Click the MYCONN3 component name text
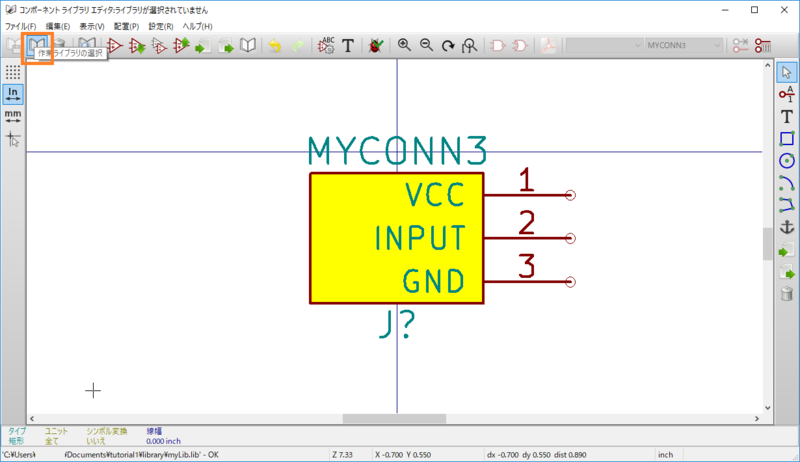 coord(397,151)
